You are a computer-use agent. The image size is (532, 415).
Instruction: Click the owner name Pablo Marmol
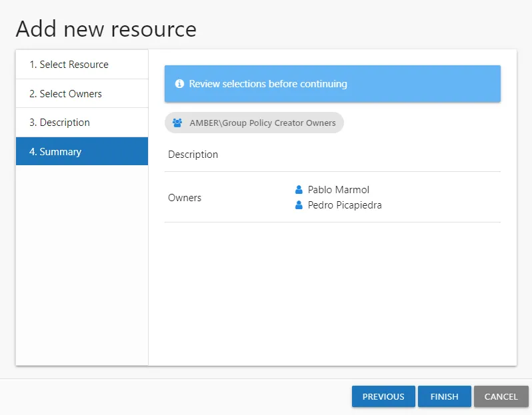(339, 190)
